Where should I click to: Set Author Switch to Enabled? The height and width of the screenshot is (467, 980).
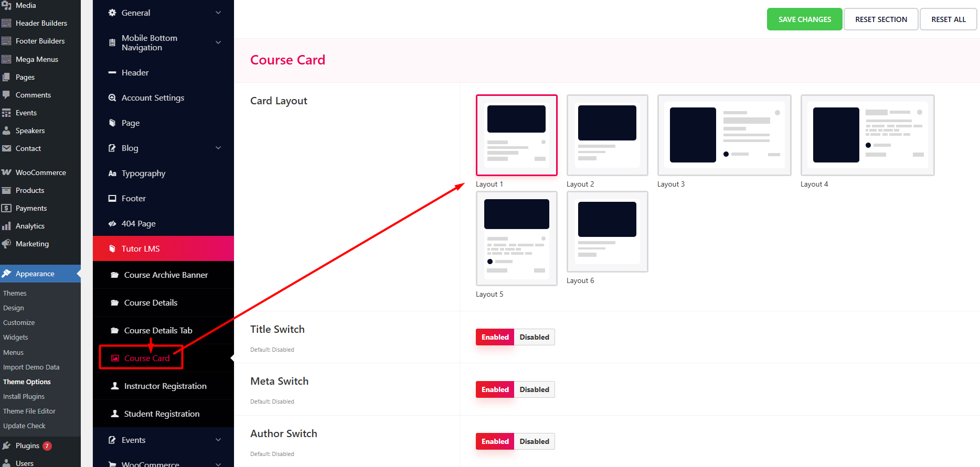point(495,441)
